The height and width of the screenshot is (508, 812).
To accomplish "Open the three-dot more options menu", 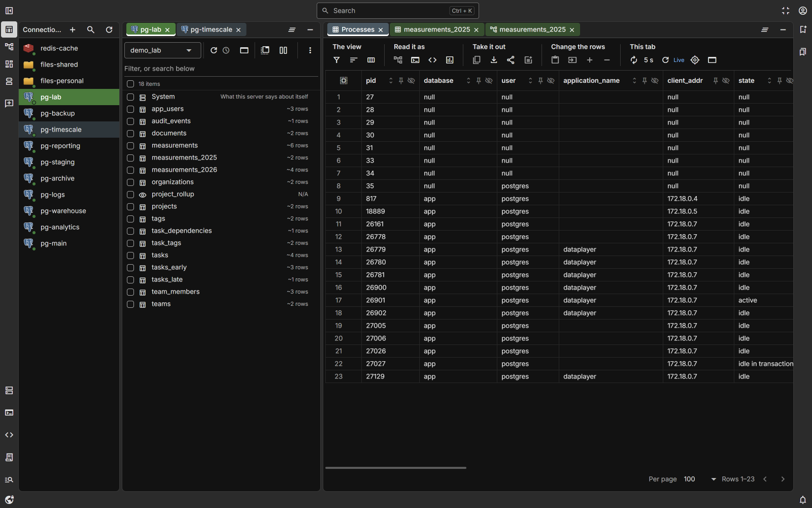I will 310,50.
